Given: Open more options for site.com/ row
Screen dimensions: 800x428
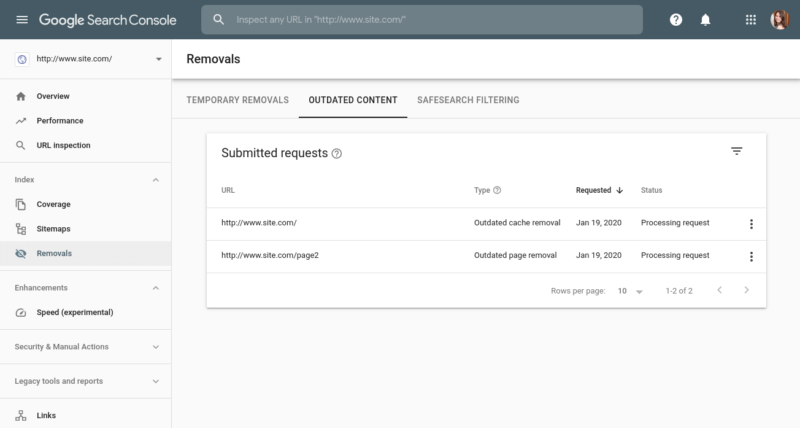Looking at the screenshot, I should tap(751, 224).
